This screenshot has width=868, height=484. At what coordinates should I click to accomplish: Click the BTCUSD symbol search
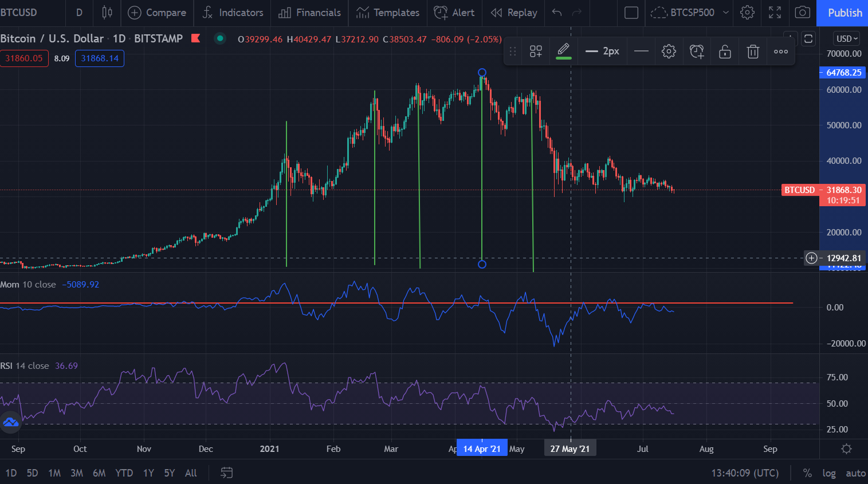pos(19,12)
